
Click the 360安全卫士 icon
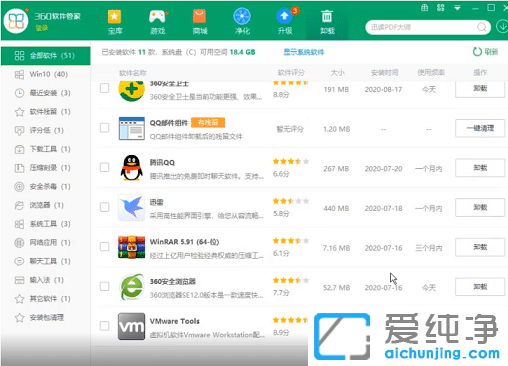point(131,91)
